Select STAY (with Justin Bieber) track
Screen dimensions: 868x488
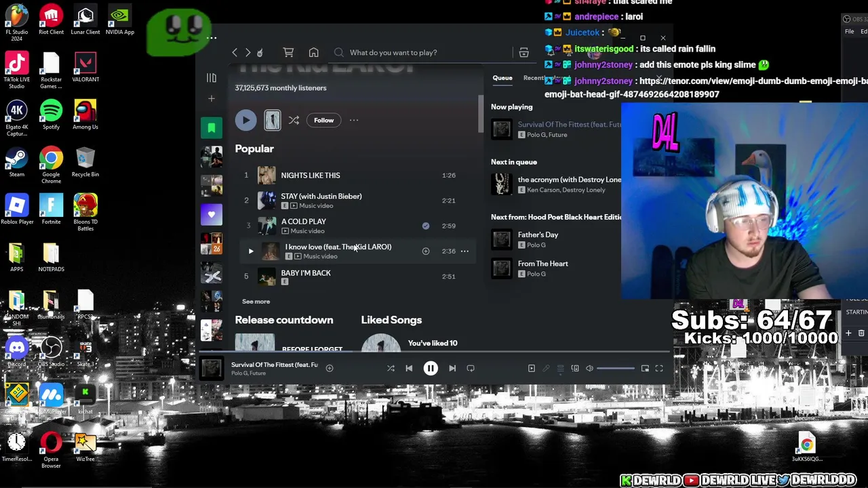321,196
